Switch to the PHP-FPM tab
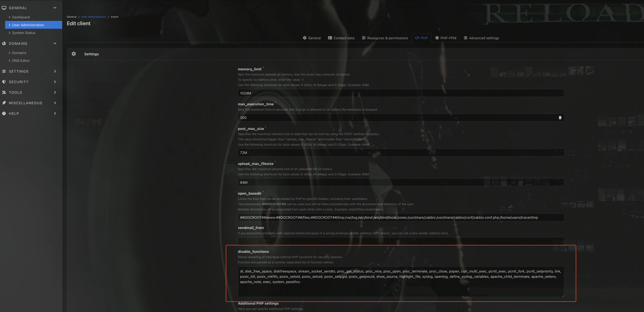The image size is (644, 312). coord(446,38)
